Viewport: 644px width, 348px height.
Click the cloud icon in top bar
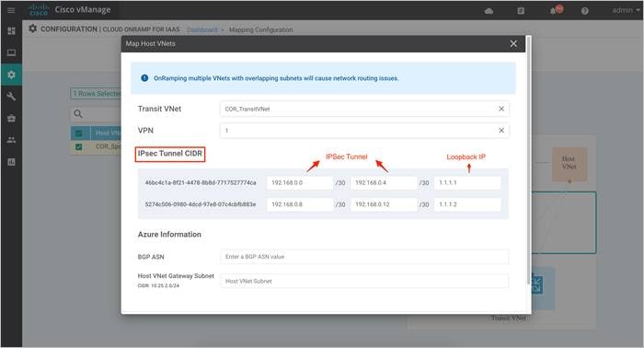click(x=489, y=11)
